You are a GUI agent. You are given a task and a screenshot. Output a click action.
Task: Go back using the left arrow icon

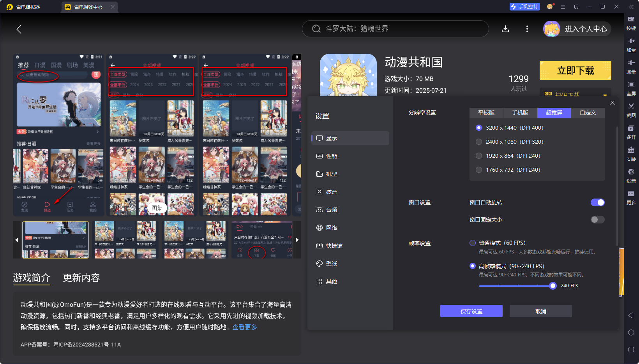coord(19,29)
